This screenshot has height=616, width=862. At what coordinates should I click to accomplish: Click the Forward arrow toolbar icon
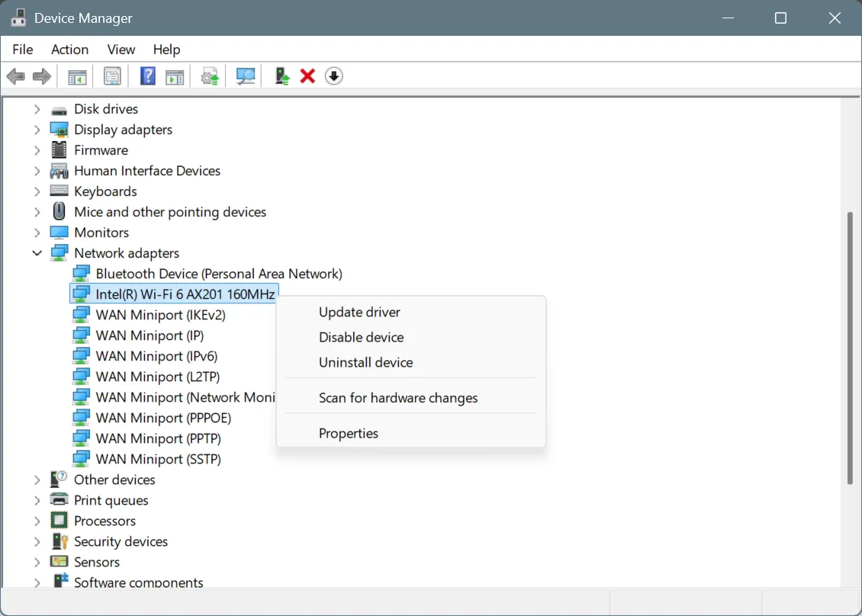42,75
